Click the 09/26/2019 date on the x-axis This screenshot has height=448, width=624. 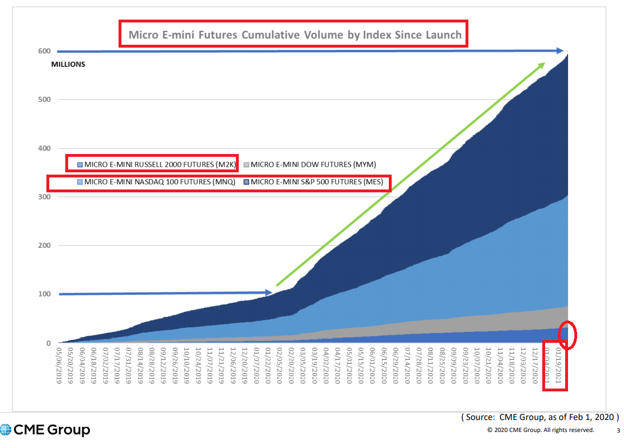[x=175, y=366]
